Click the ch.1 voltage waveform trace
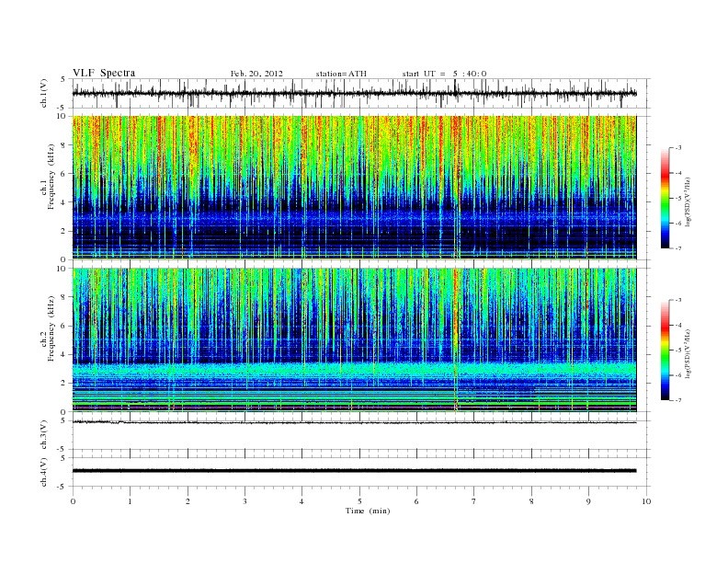This screenshot has height=563, width=728. click(x=354, y=93)
